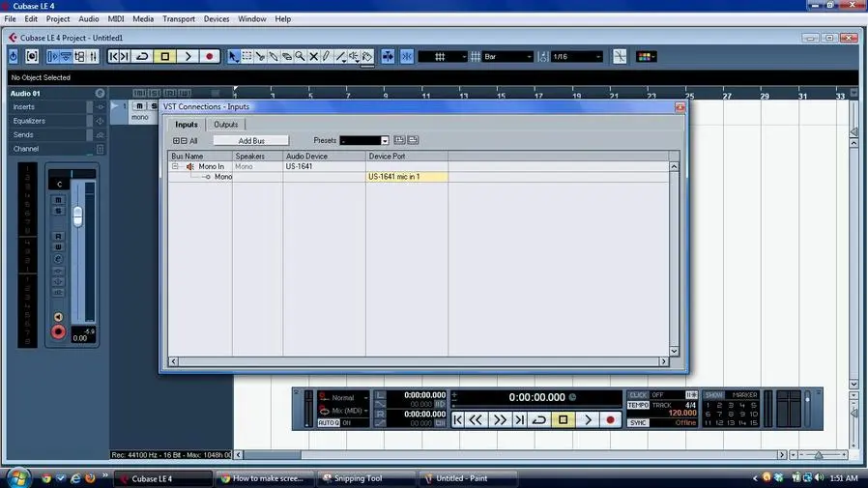The image size is (868, 488).
Task: Expand the Inserts inspector section
Action: [x=23, y=107]
